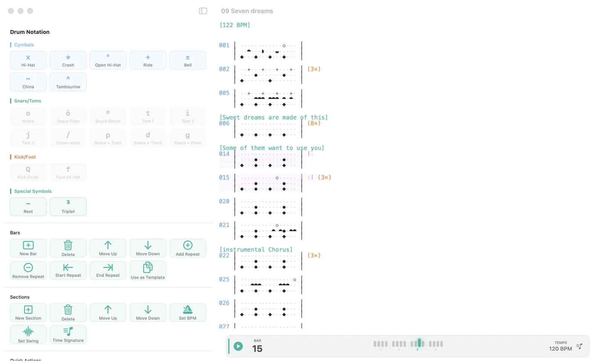Select bar 021 number label
Screen dimensions: 603x364
(224, 225)
